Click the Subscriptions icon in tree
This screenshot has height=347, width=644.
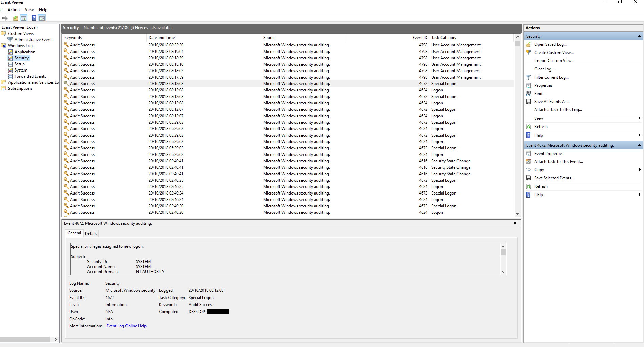coord(4,88)
